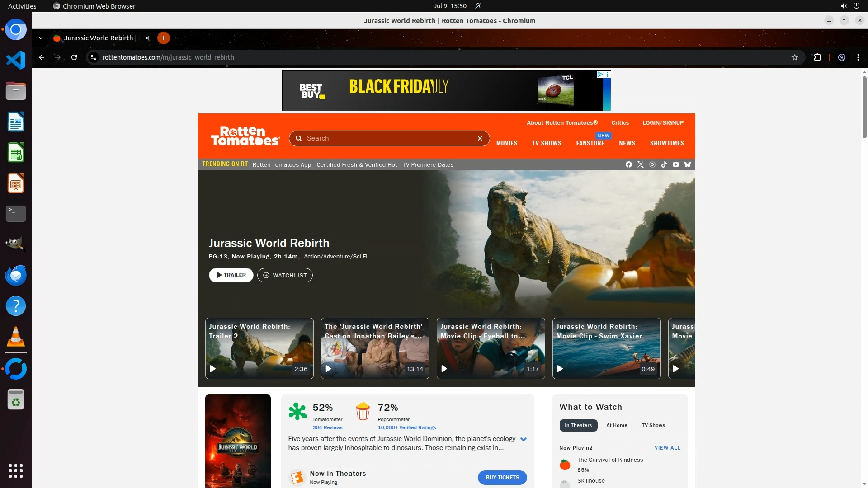The image size is (868, 488).
Task: Clear search field with X icon
Action: [x=480, y=139]
